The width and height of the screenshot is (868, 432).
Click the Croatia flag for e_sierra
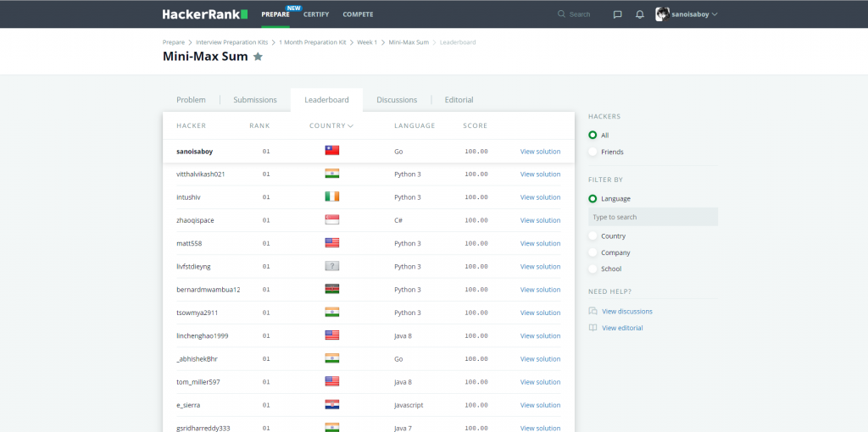[332, 405]
